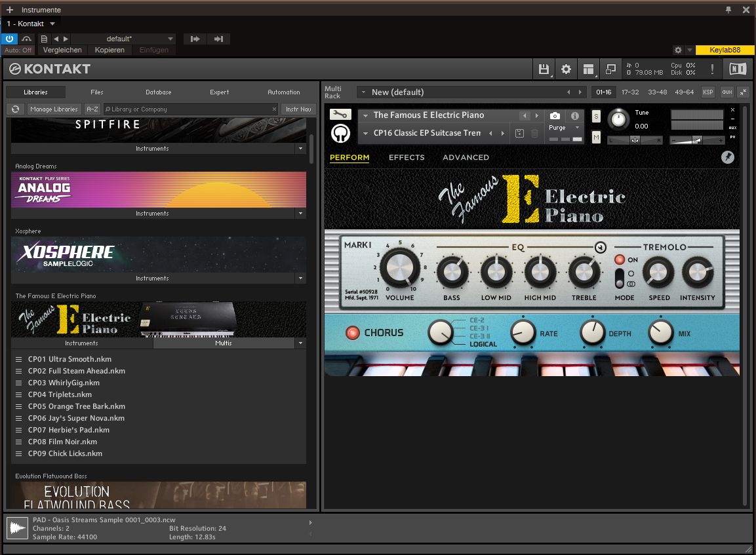Click A-Z sort button
The width and height of the screenshot is (756, 555).
(92, 109)
